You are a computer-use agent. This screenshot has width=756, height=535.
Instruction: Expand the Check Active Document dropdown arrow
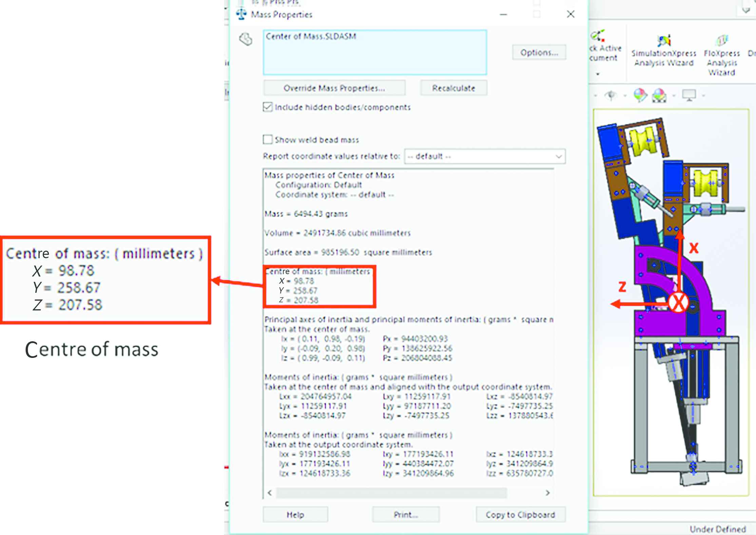click(x=598, y=74)
